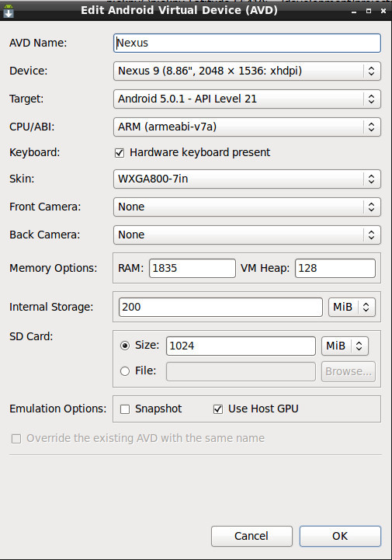
Task: Click the VM Heap field containing 128
Action: tap(335, 268)
